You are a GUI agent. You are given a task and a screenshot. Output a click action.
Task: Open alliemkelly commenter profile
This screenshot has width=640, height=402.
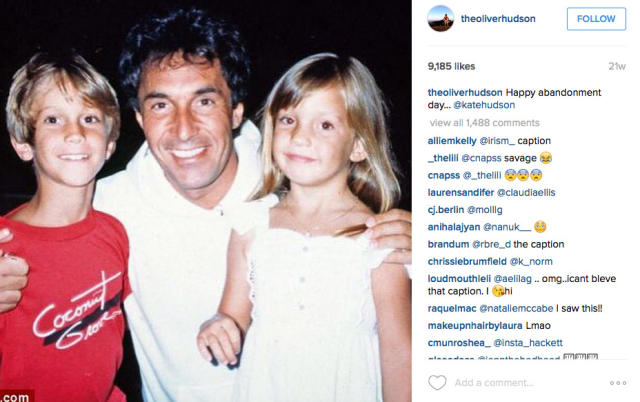[452, 141]
